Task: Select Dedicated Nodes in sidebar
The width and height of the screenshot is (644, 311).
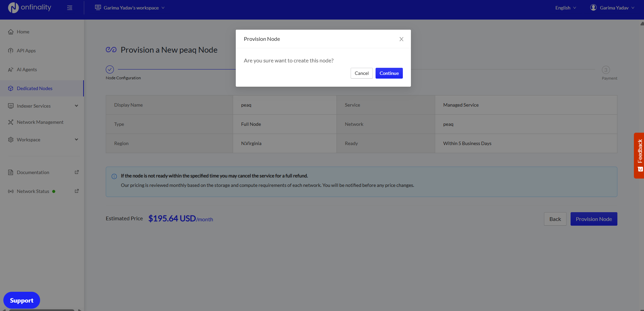Action: [x=42, y=88]
